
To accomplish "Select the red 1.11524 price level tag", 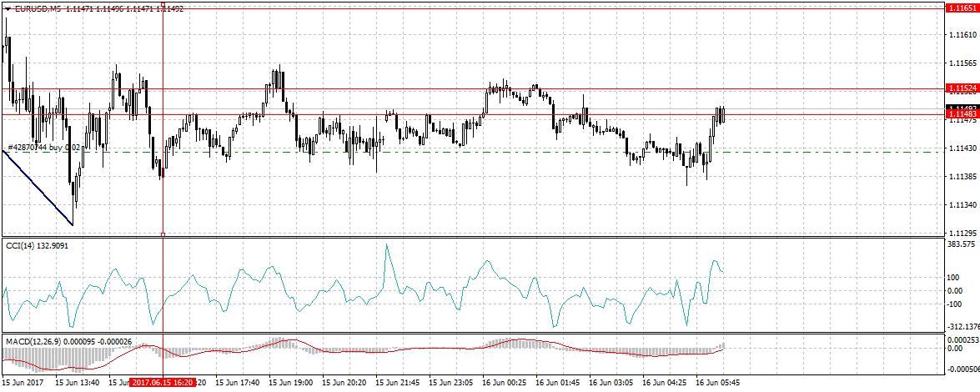I will tap(960, 88).
